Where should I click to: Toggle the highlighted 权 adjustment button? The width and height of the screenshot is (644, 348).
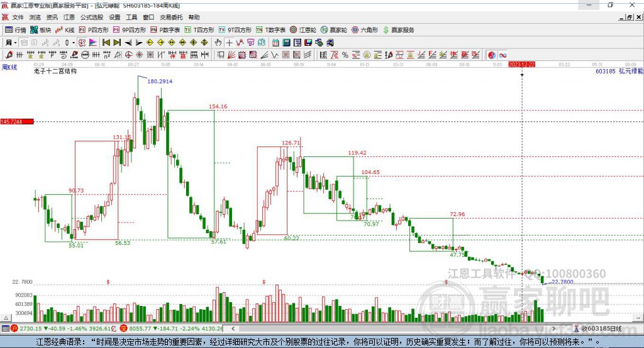(82, 43)
